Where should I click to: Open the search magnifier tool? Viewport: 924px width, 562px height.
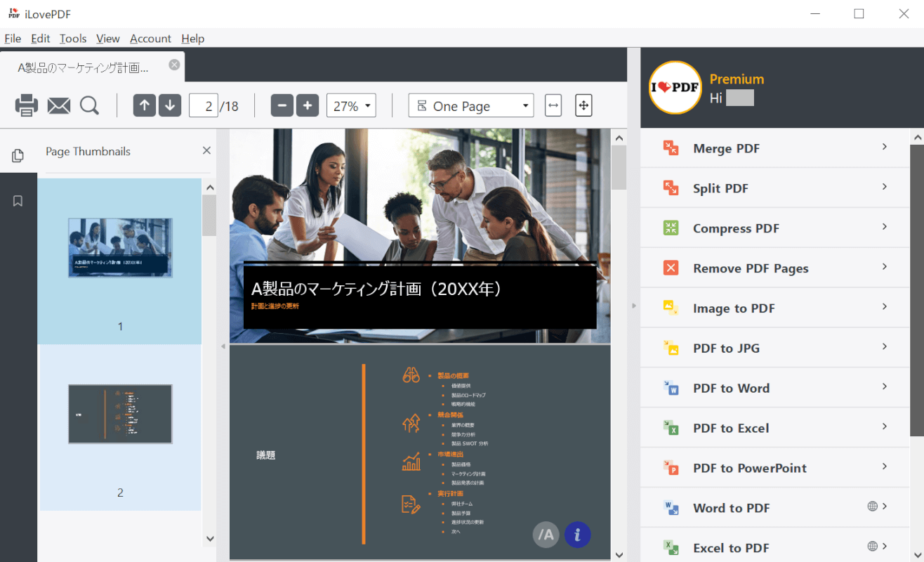click(x=89, y=105)
